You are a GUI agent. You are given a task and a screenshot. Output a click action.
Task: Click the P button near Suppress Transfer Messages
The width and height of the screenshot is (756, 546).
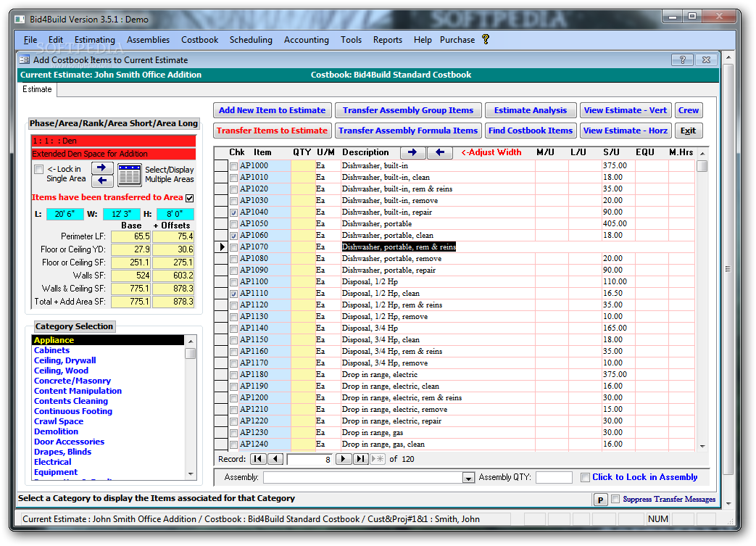coord(600,500)
